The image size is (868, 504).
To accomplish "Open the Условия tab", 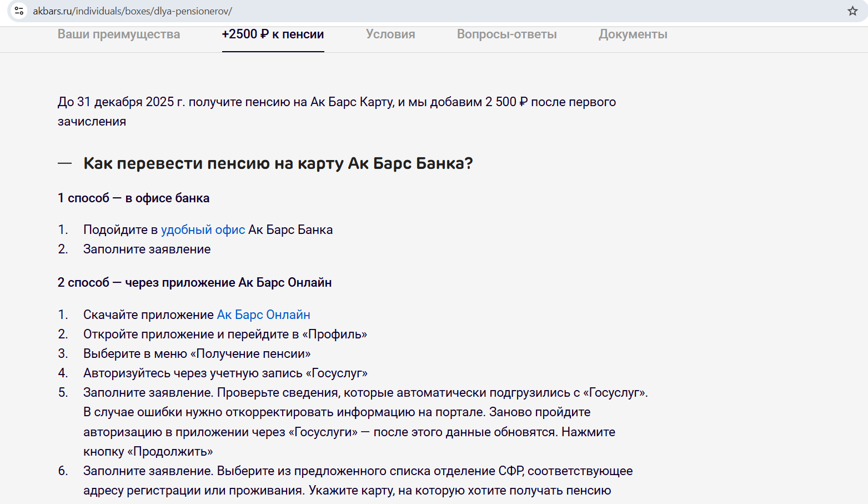I will 390,34.
